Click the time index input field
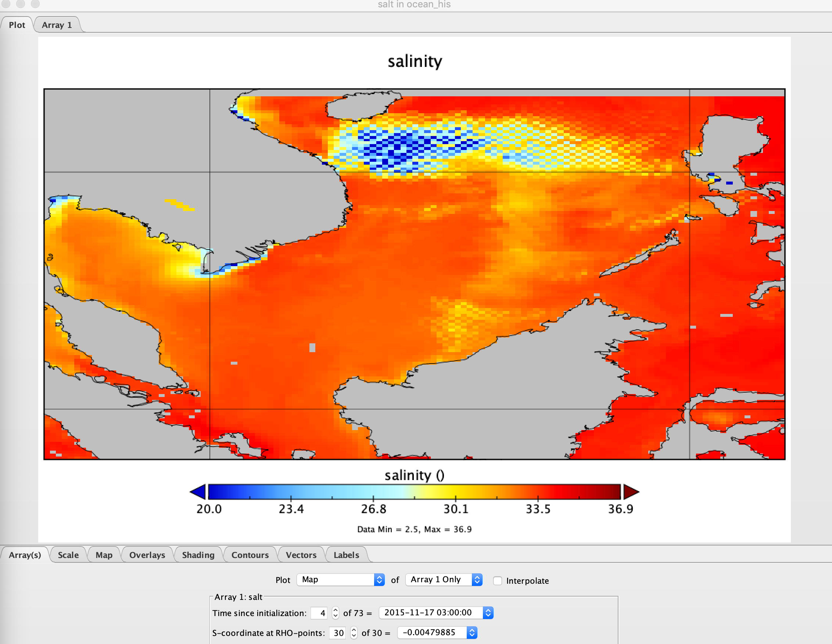The image size is (832, 644). tap(319, 613)
